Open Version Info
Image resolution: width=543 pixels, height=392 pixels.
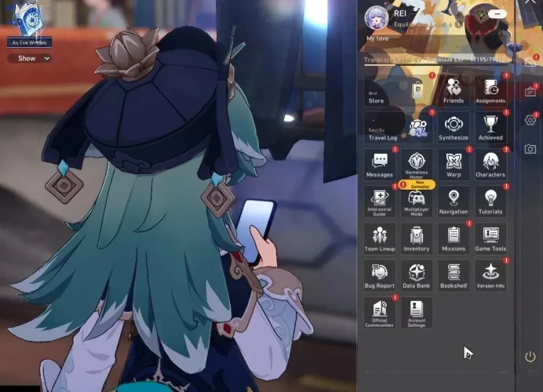tap(490, 276)
